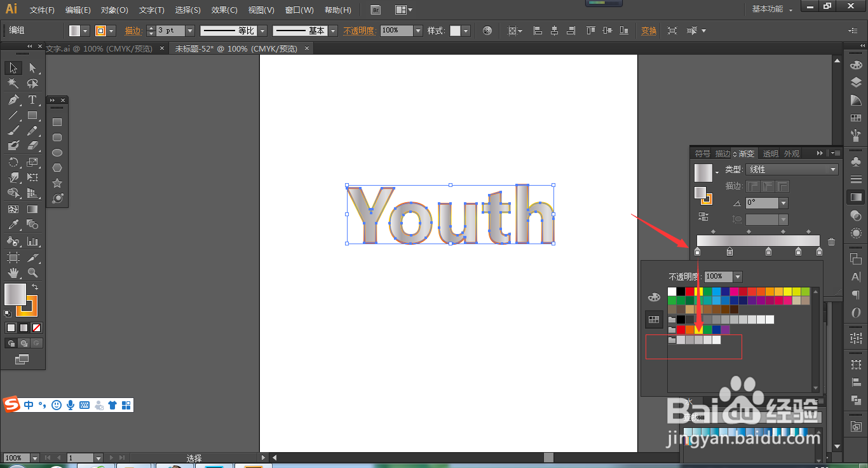The width and height of the screenshot is (868, 468).
Task: Select the Scale tool
Action: [32, 162]
